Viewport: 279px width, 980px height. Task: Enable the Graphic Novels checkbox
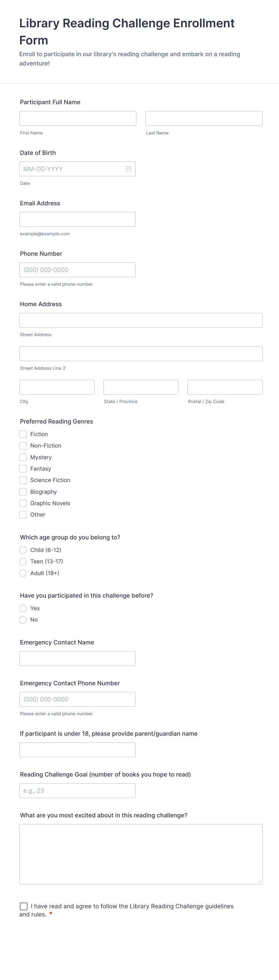pos(23,503)
